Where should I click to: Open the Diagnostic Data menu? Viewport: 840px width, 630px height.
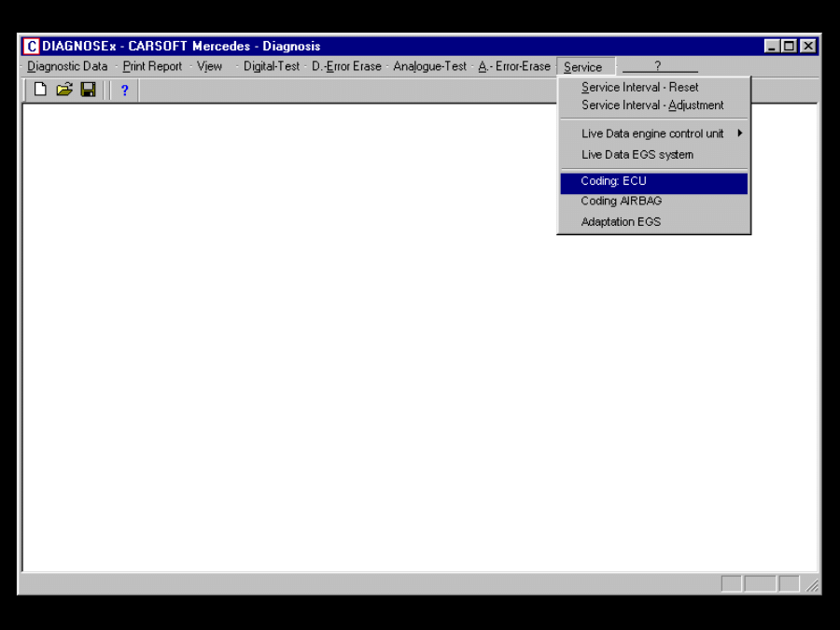point(67,66)
